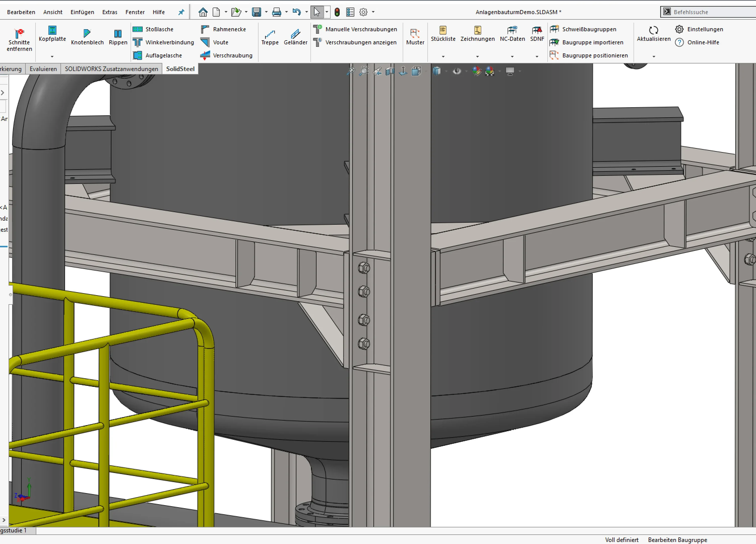Click Zoom to Fit in view toolbar
The height and width of the screenshot is (544, 756).
(x=351, y=71)
